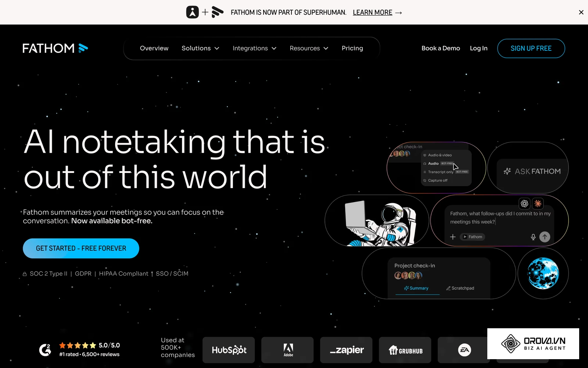The height and width of the screenshot is (368, 588).
Task: Select Transcript only capture option
Action: (446, 172)
